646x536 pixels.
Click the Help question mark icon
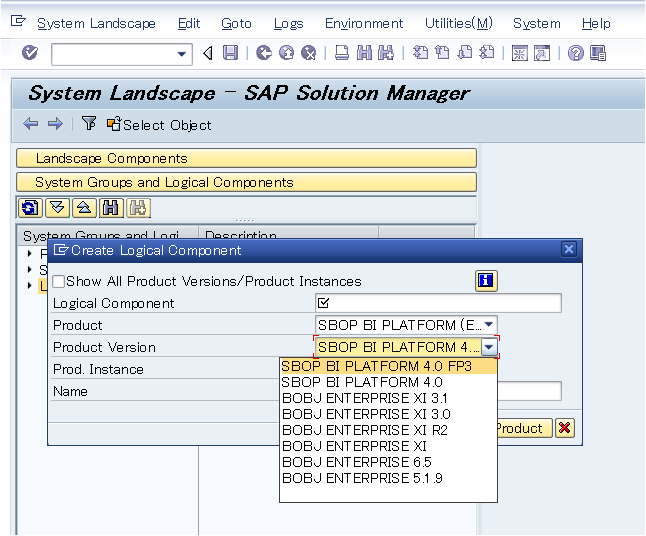[x=576, y=53]
